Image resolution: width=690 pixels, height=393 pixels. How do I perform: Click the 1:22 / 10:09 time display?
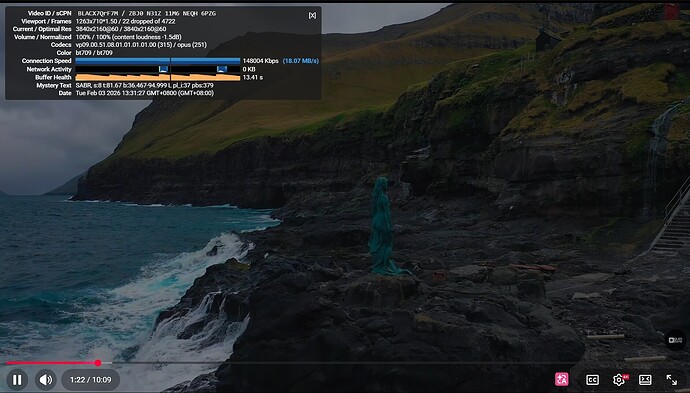click(x=90, y=380)
